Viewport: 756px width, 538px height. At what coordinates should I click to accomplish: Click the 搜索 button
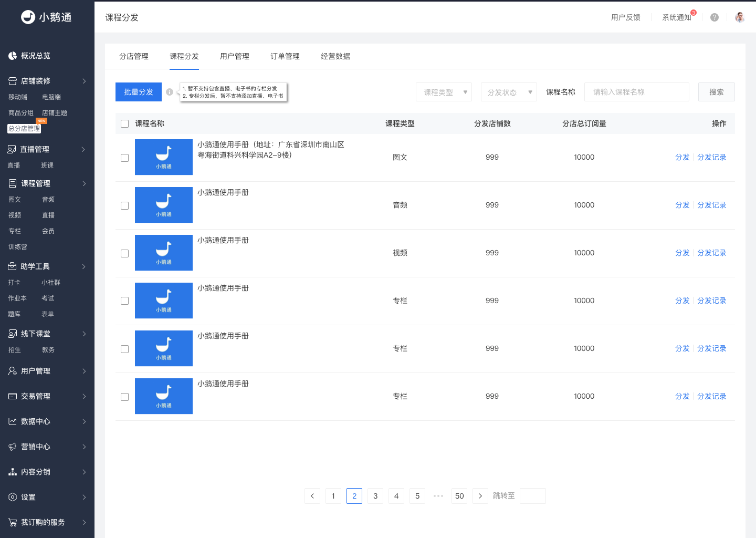[x=717, y=92]
